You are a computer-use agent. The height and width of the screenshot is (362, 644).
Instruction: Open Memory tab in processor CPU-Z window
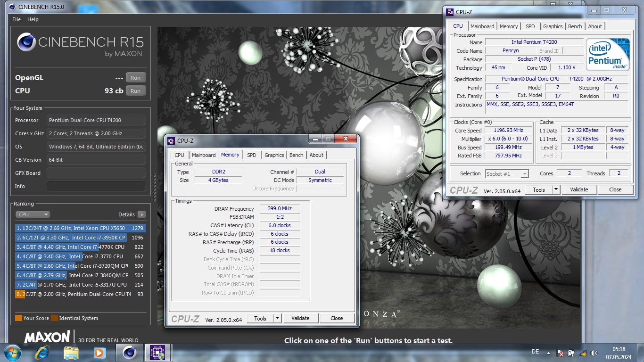(509, 26)
